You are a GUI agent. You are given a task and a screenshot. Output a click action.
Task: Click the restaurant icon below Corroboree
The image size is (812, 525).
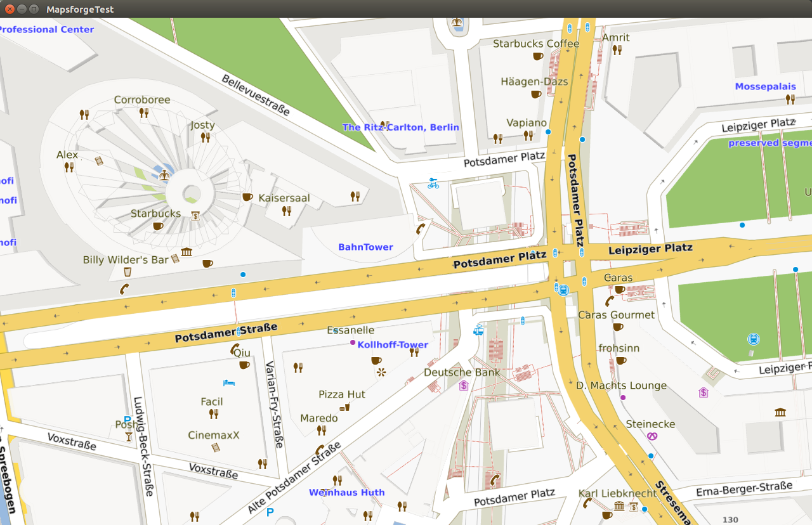144,113
